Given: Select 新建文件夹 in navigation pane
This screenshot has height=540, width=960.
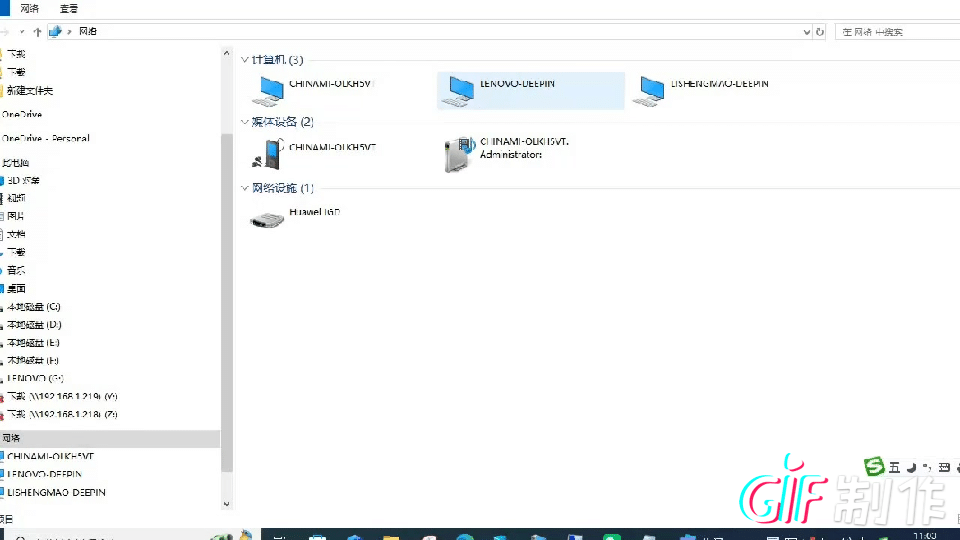Looking at the screenshot, I should pos(29,91).
